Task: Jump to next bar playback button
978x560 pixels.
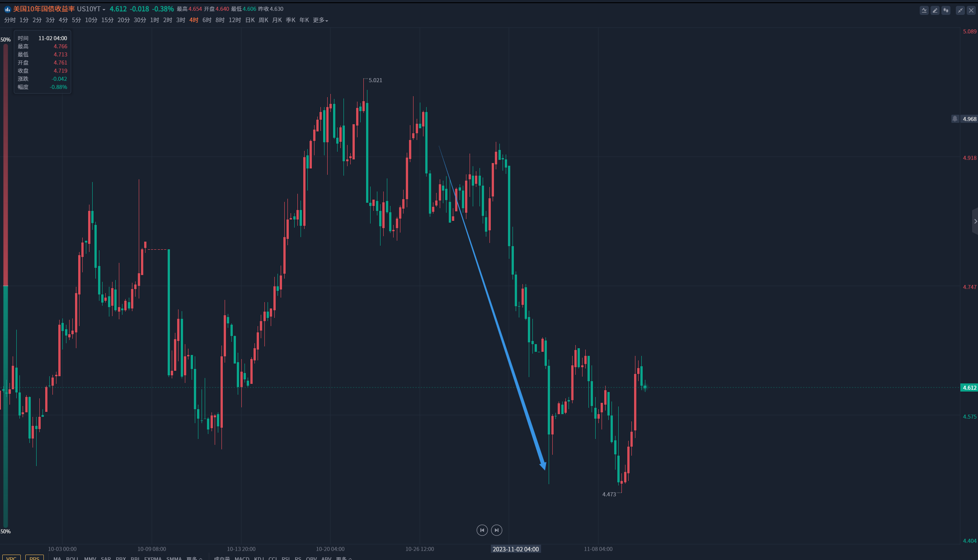Action: click(x=497, y=530)
